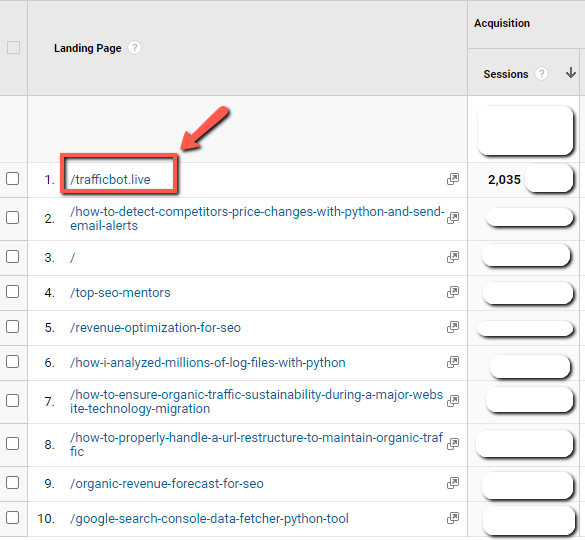The height and width of the screenshot is (540, 585).
Task: Click the Landing Page column header
Action: coord(87,48)
